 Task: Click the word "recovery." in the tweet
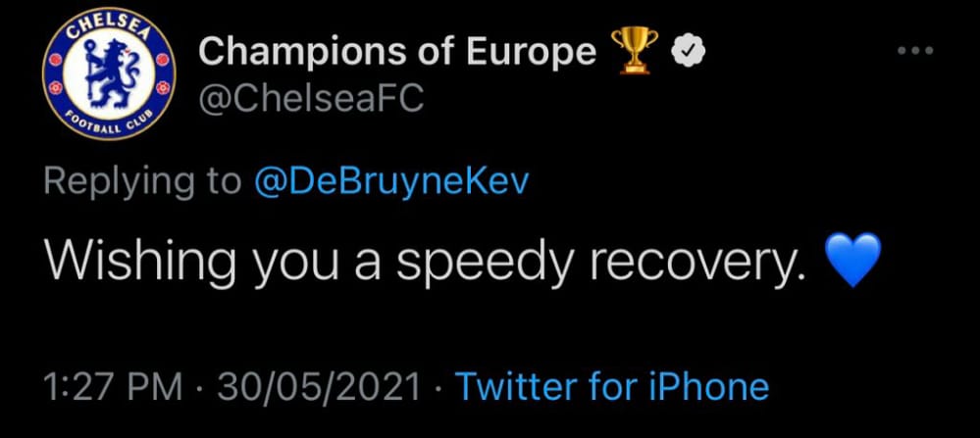tap(699, 259)
